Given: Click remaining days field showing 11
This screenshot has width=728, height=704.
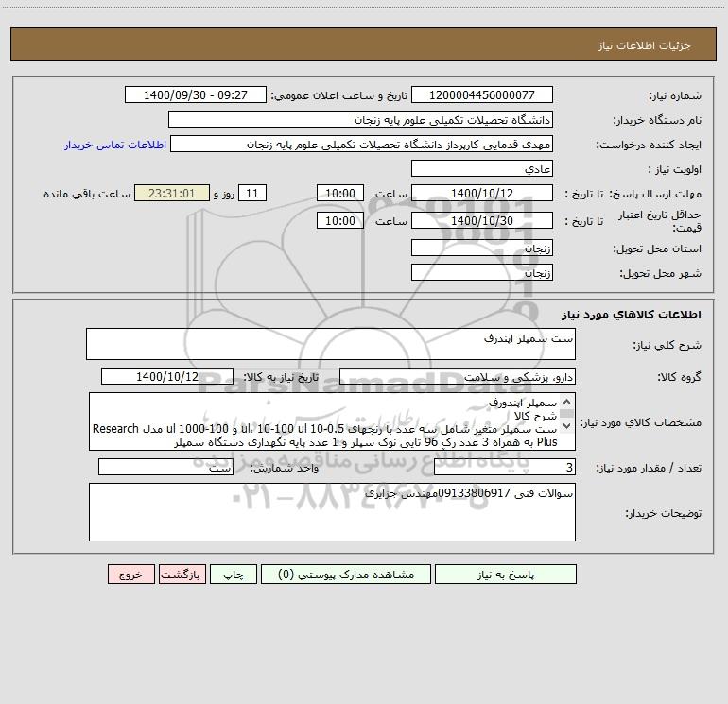Looking at the screenshot, I should point(252,193).
